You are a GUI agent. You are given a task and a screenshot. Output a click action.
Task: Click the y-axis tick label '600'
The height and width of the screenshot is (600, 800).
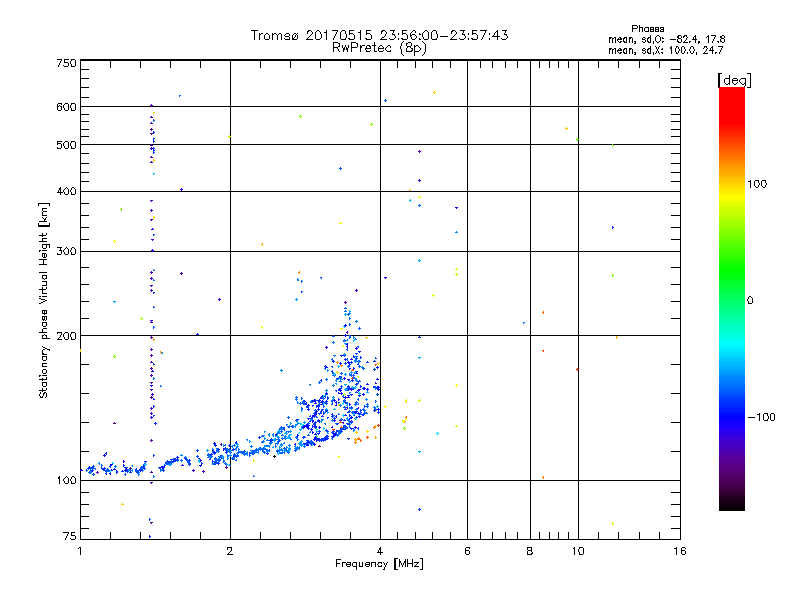[x=67, y=107]
